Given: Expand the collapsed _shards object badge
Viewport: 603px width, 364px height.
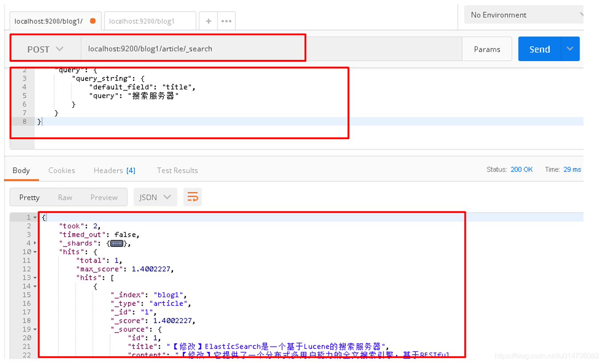Looking at the screenshot, I should click(117, 243).
